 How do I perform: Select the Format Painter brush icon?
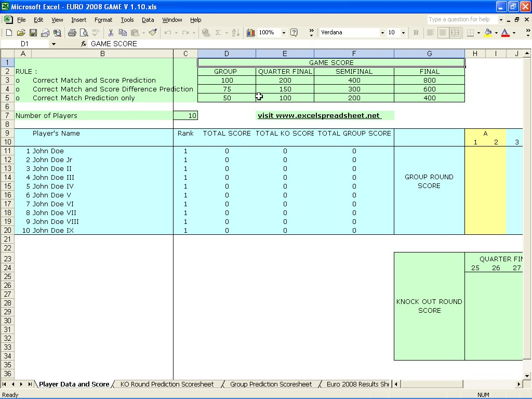point(153,33)
